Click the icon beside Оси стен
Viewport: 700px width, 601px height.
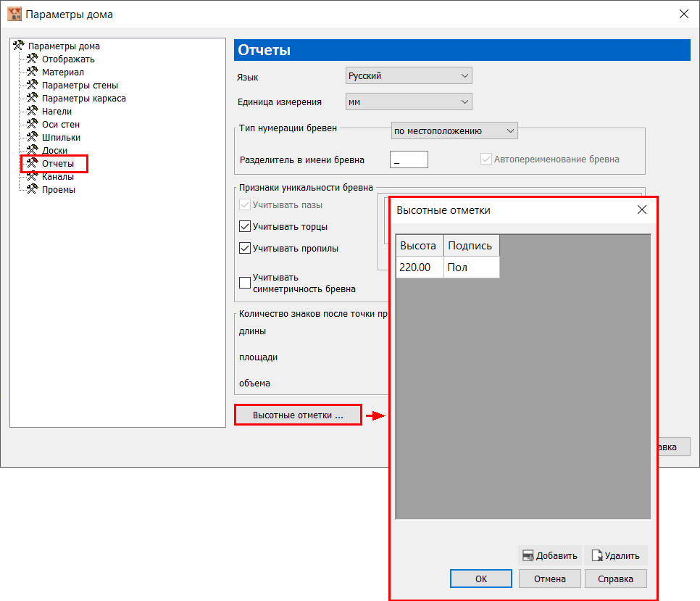[x=32, y=124]
